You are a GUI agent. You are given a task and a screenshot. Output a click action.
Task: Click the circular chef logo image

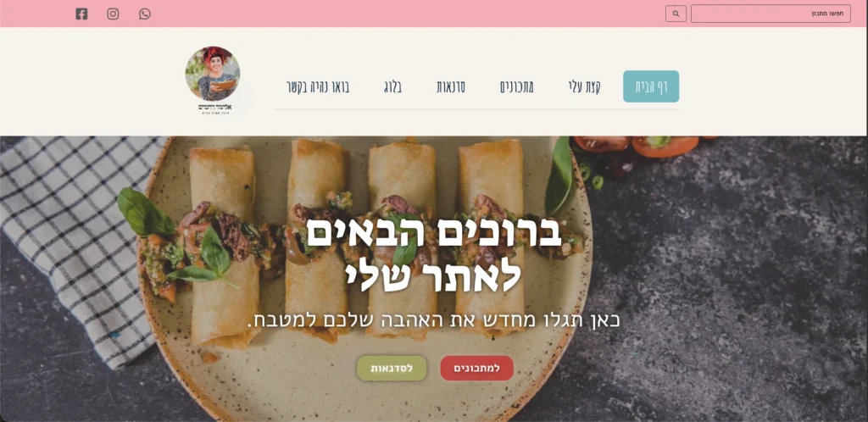coord(213,74)
